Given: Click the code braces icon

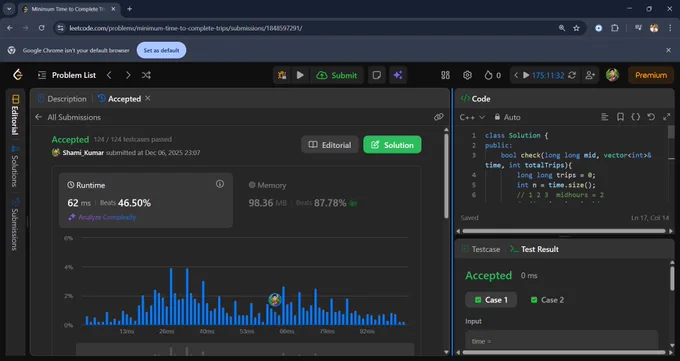Looking at the screenshot, I should (635, 117).
